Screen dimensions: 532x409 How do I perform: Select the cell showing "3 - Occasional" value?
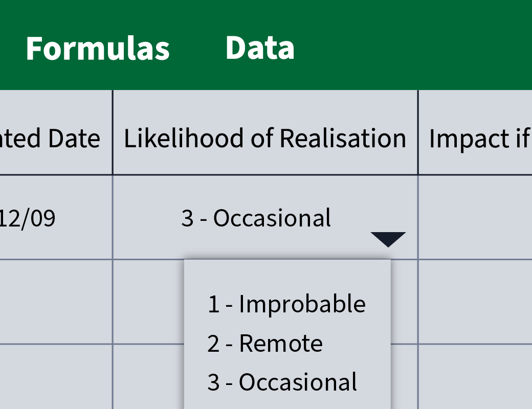[x=265, y=217]
